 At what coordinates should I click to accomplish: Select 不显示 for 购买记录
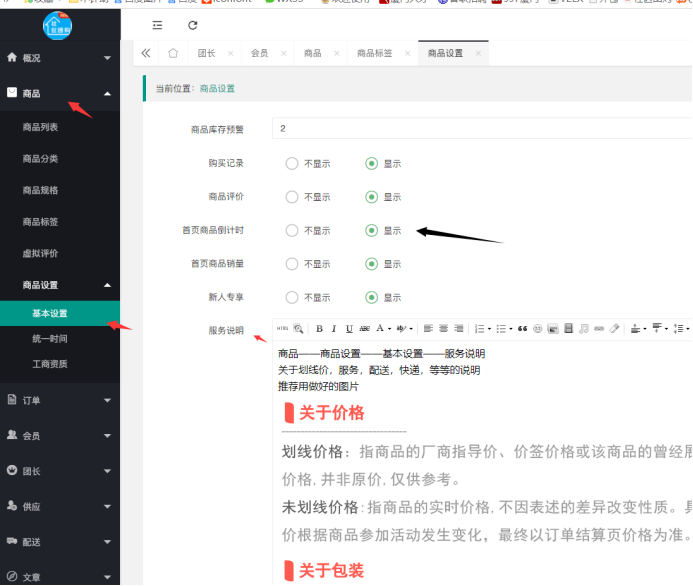292,163
